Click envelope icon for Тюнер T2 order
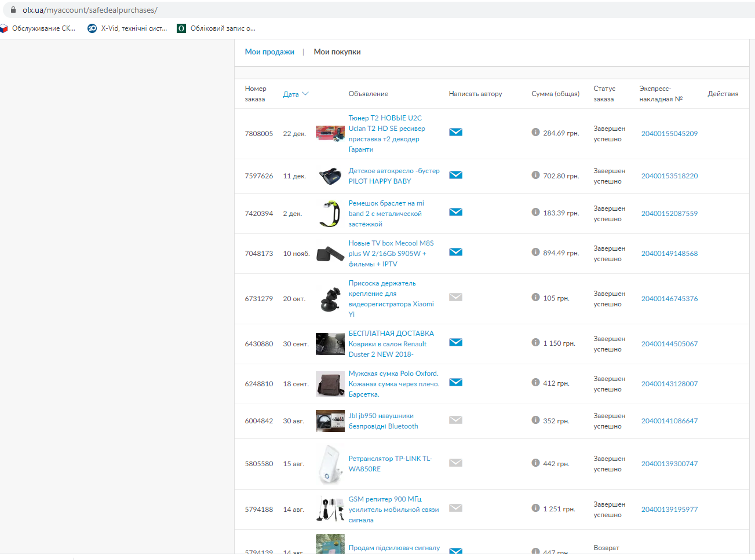The width and height of the screenshot is (755, 560). click(x=455, y=132)
